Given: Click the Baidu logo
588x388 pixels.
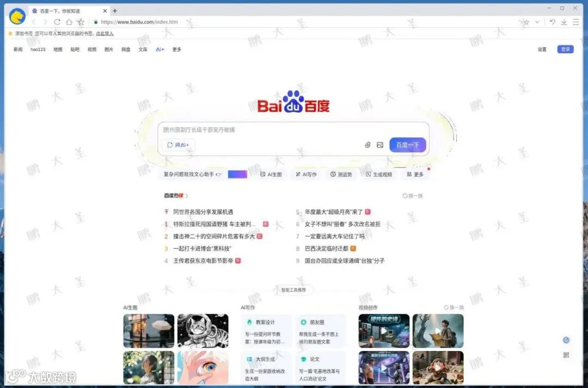Looking at the screenshot, I should click(293, 102).
